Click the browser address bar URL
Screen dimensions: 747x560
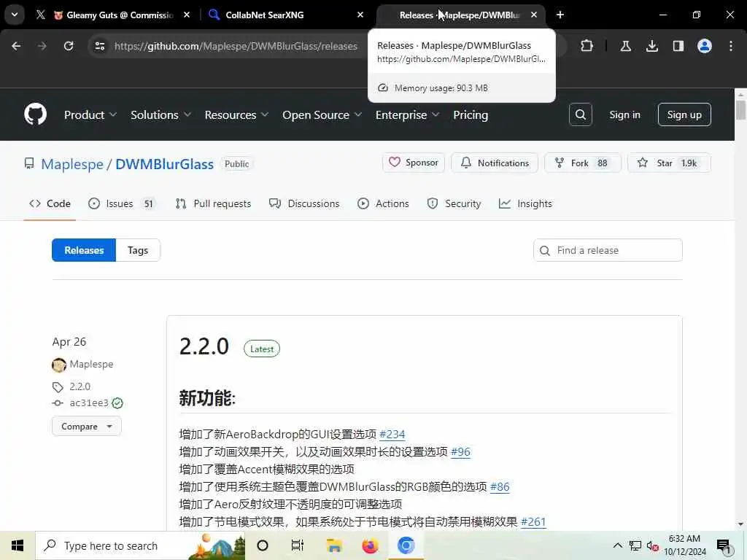[x=236, y=46]
